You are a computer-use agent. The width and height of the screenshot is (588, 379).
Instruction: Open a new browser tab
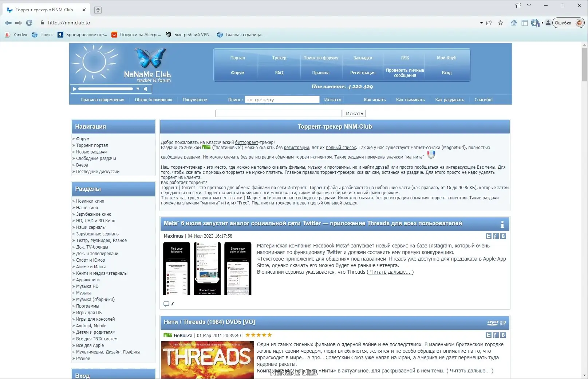pyautogui.click(x=98, y=10)
